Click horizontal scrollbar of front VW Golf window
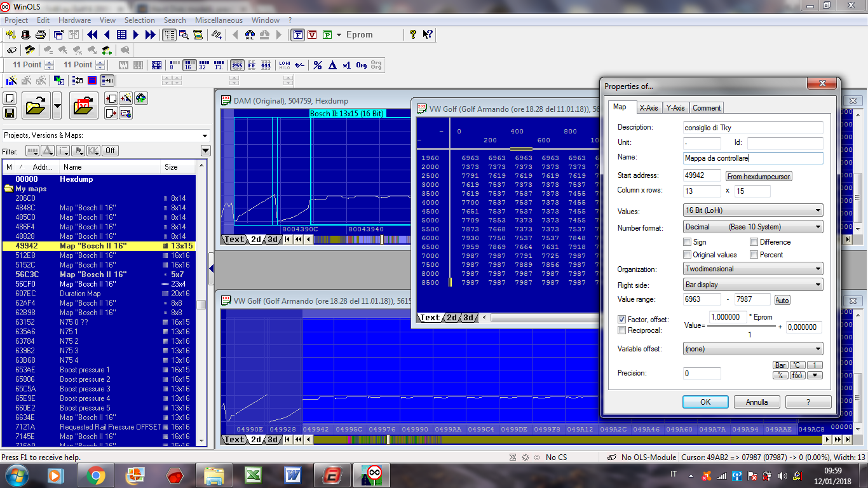This screenshot has width=868, height=488. pyautogui.click(x=540, y=318)
